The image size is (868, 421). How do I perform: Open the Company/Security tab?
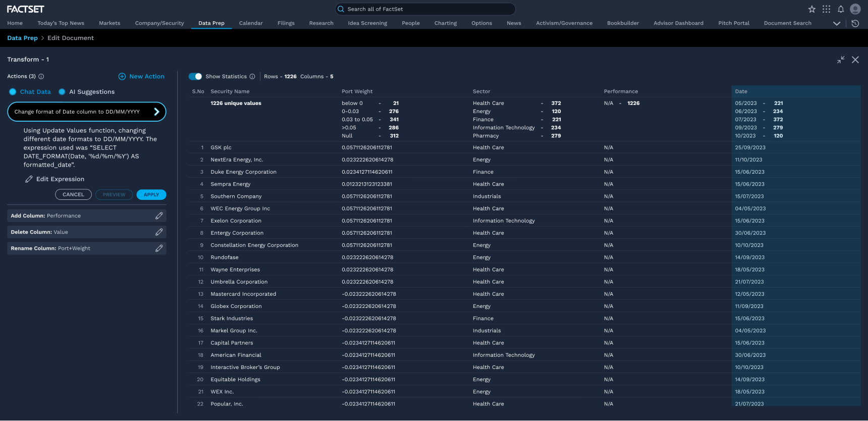(x=159, y=23)
